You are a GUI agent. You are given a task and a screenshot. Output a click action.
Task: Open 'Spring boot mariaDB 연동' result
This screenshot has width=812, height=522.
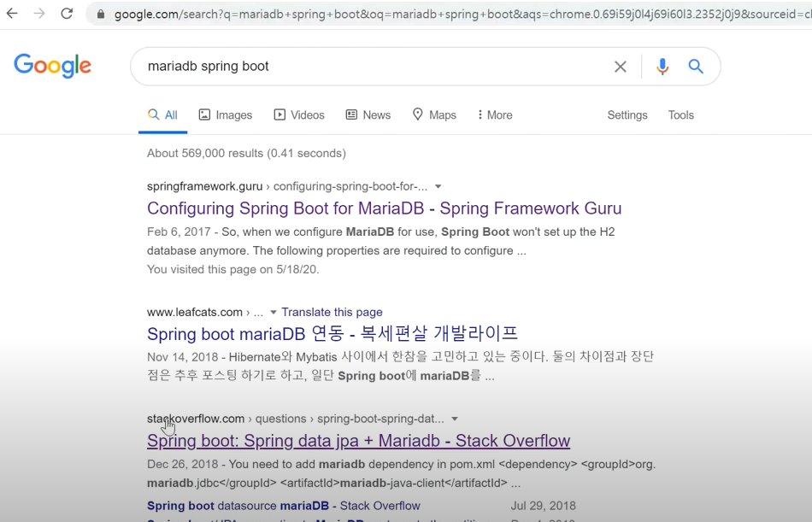tap(332, 333)
